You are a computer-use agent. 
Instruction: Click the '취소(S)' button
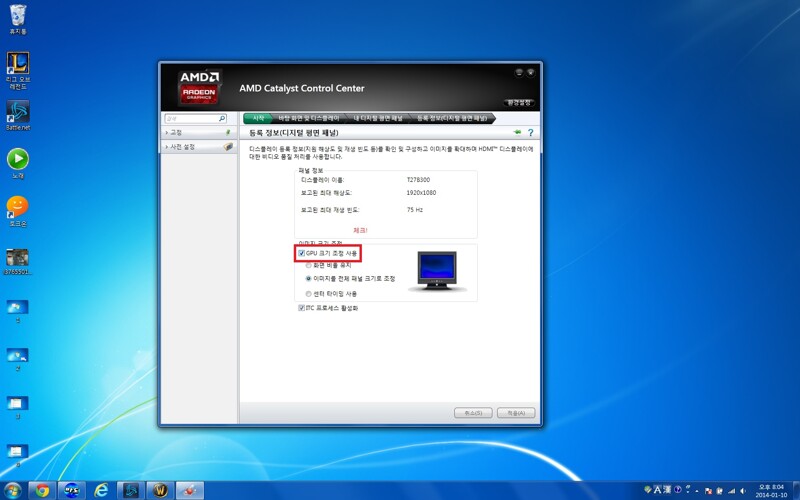pyautogui.click(x=473, y=413)
